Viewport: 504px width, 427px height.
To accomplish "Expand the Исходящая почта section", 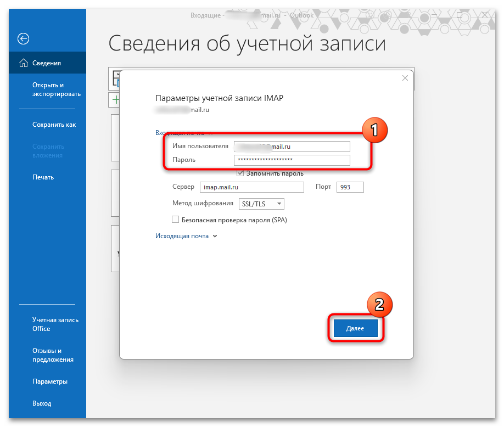I will (x=186, y=236).
